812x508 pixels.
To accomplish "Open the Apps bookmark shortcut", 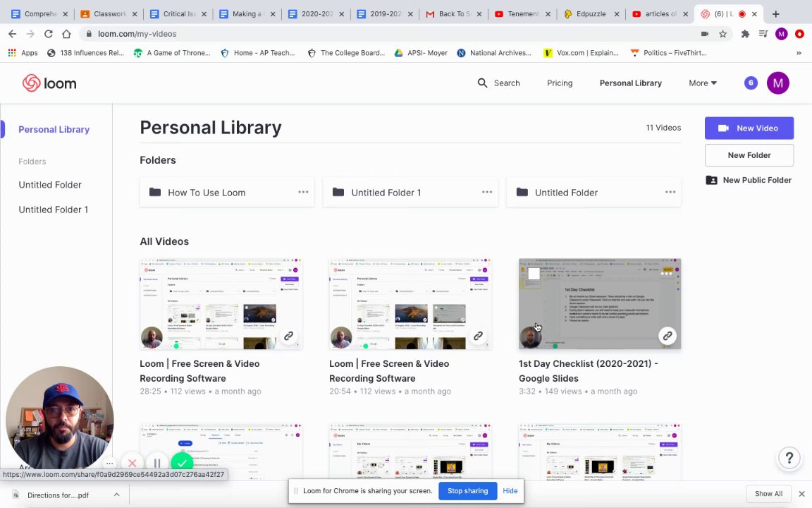I will tap(23, 53).
